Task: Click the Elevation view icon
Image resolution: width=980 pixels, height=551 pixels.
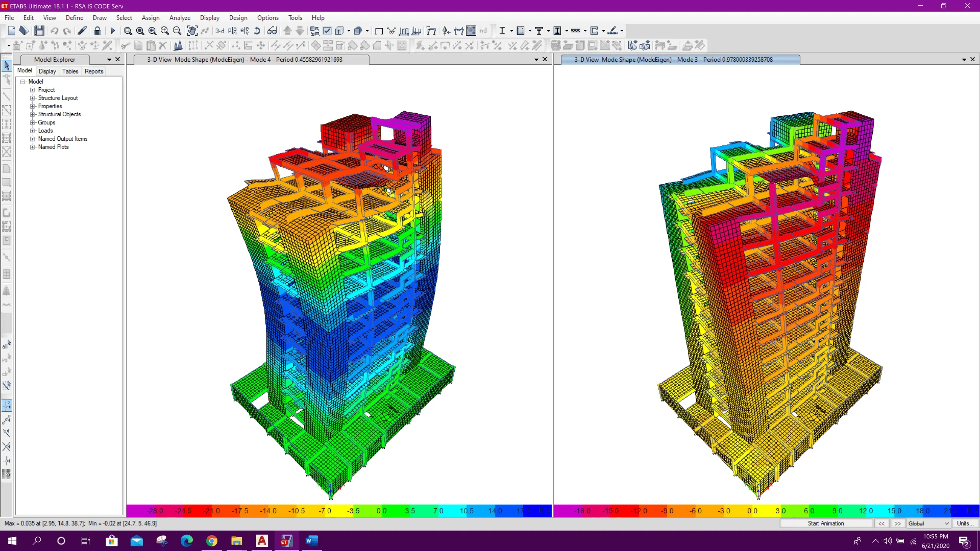Action: coord(245,31)
